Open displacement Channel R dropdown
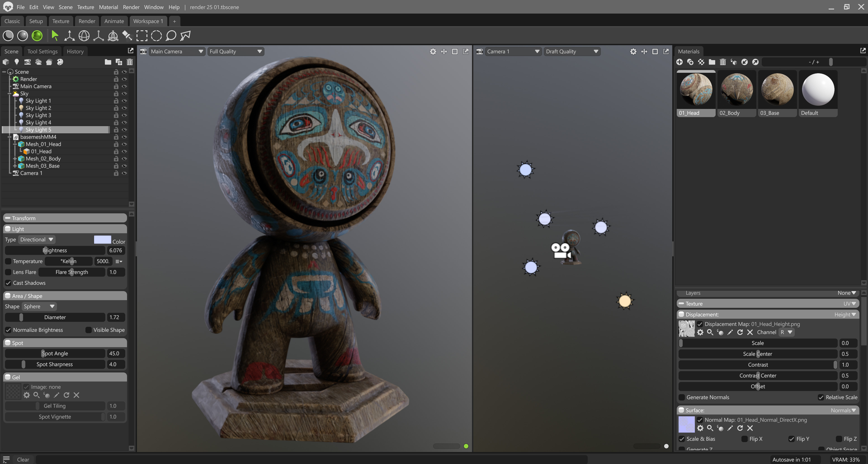The width and height of the screenshot is (868, 464). pos(786,332)
